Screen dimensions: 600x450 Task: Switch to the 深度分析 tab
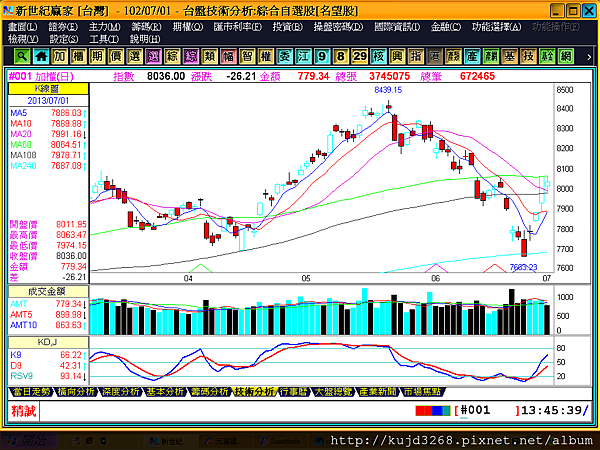click(x=121, y=392)
